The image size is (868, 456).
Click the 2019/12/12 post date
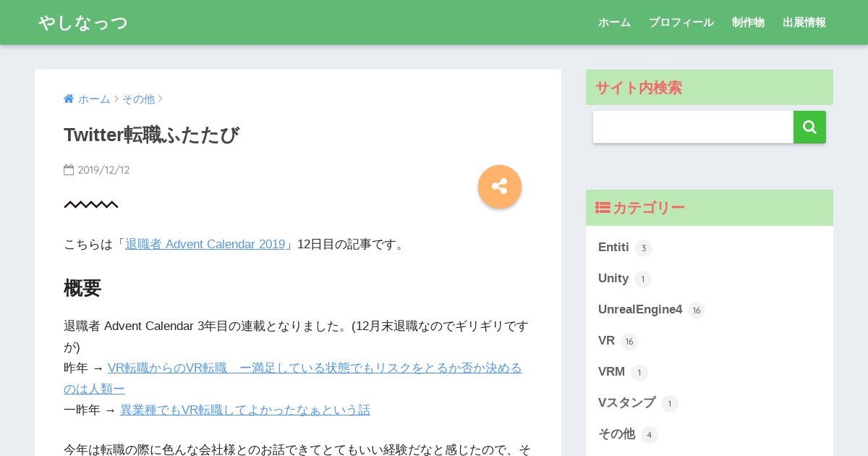pyautogui.click(x=103, y=170)
